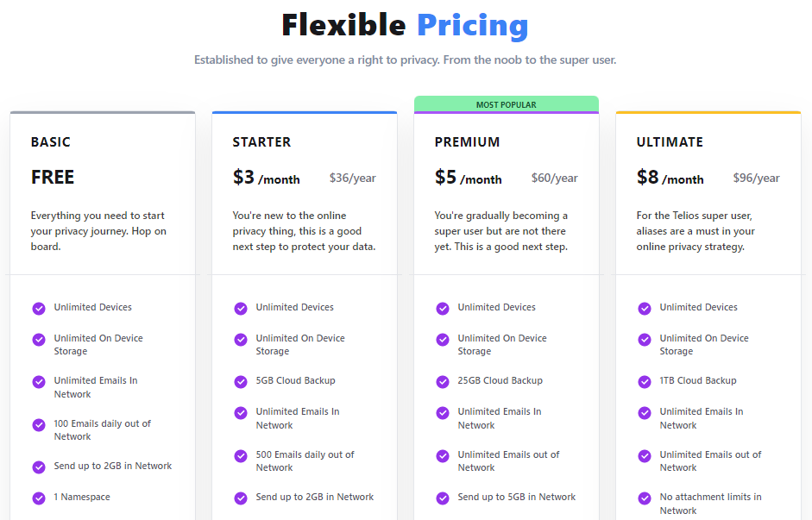Click the MOST POPULAR badge
The height and width of the screenshot is (520, 812).
pyautogui.click(x=507, y=104)
